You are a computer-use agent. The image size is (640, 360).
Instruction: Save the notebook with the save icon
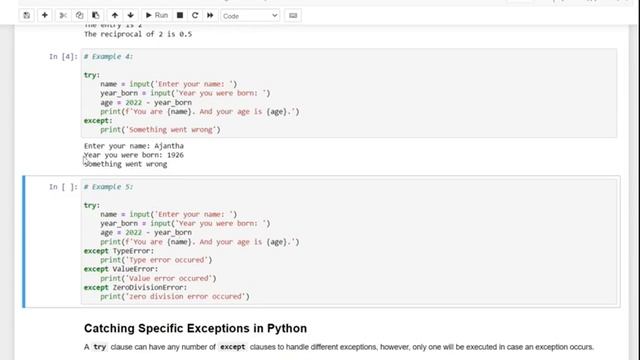tap(27, 16)
